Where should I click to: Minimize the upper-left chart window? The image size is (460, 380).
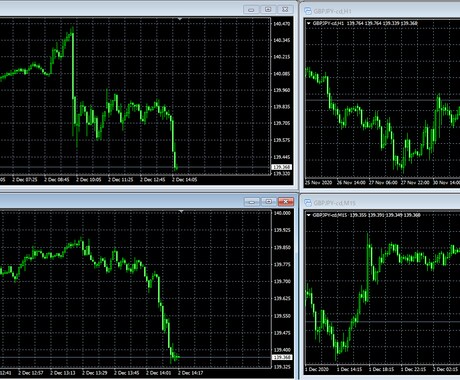coord(251,10)
